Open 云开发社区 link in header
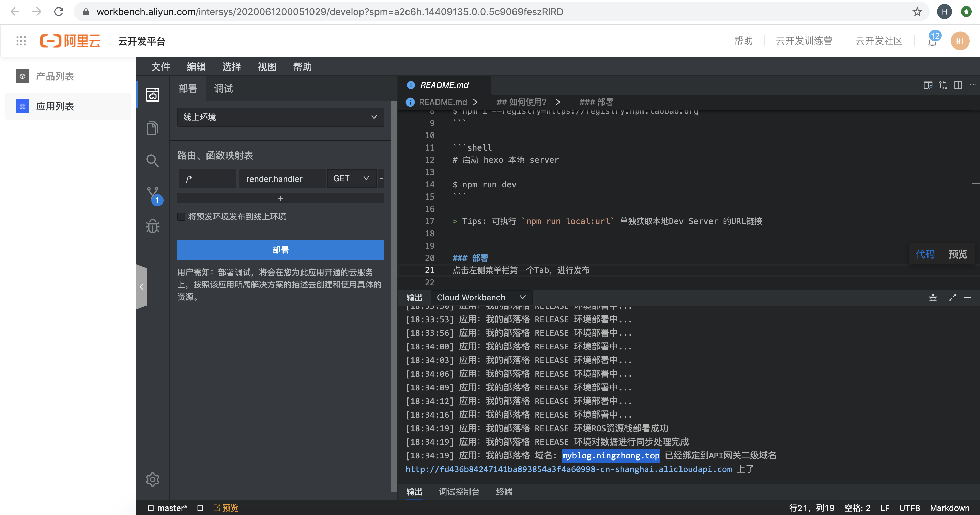This screenshot has height=515, width=980. click(879, 41)
